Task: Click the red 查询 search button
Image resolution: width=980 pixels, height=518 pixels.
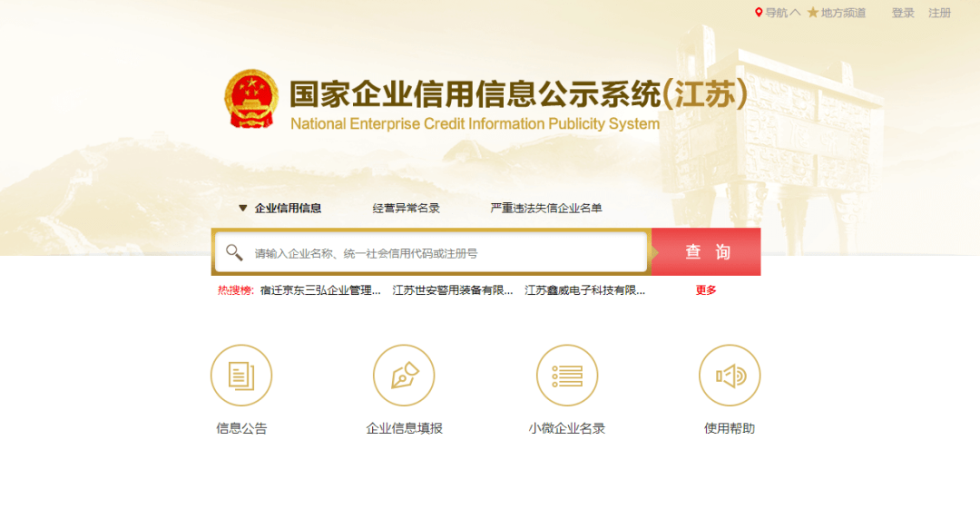Action: tap(706, 252)
